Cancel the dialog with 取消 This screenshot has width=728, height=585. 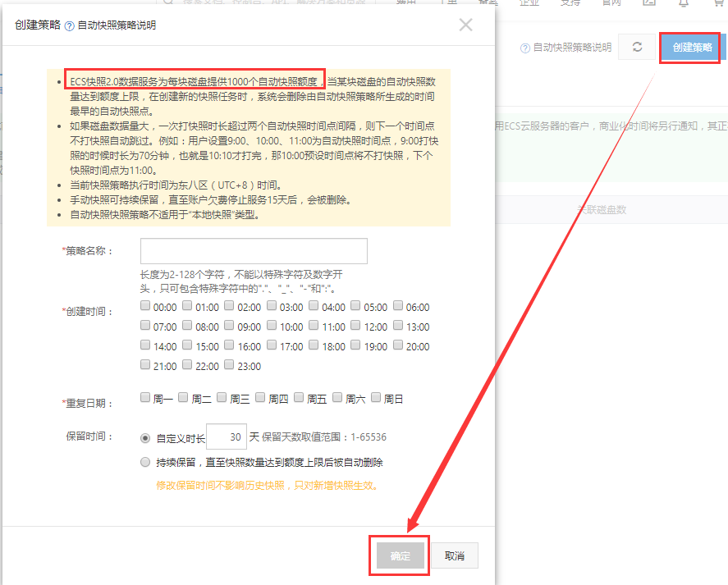(x=455, y=555)
